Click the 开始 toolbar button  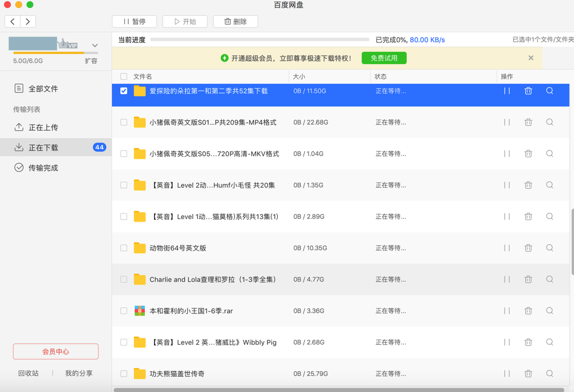(x=185, y=21)
